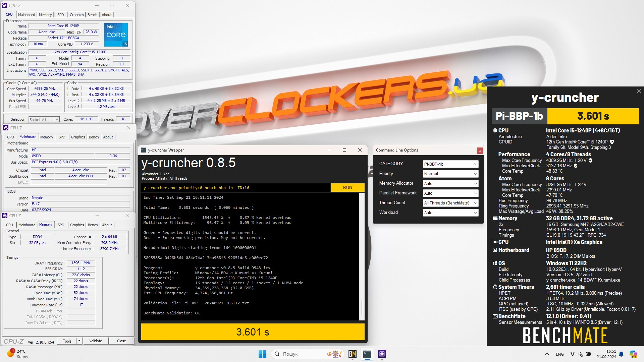644x362 pixels.
Task: Maximize the y-cruncher Wrapper window
Action: tap(344, 150)
